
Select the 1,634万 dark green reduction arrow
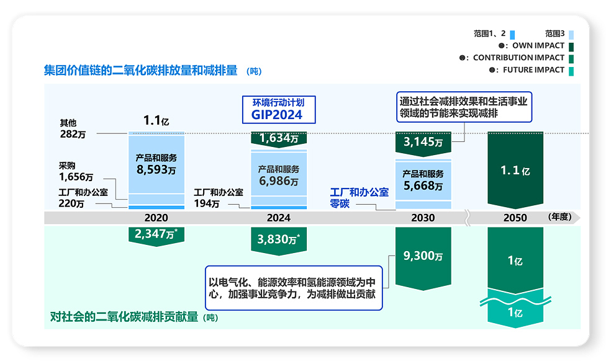[x=278, y=139]
